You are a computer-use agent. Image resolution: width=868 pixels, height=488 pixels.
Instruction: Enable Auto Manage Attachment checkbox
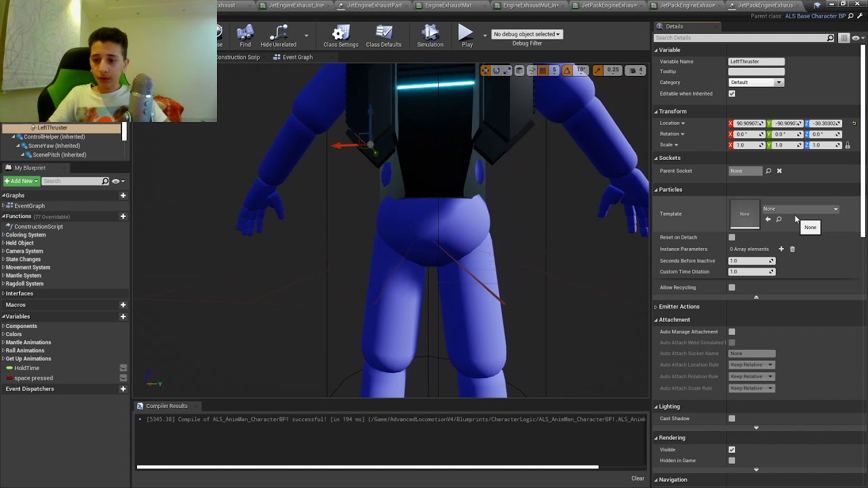pos(732,331)
